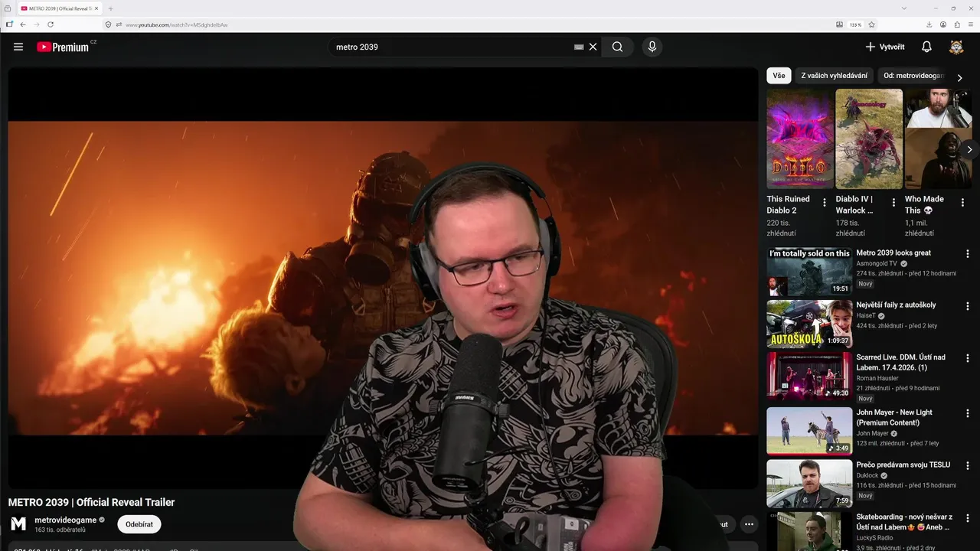This screenshot has width=980, height=551.
Task: Open 'Největší faily z autoškoly' title
Action: [896, 305]
